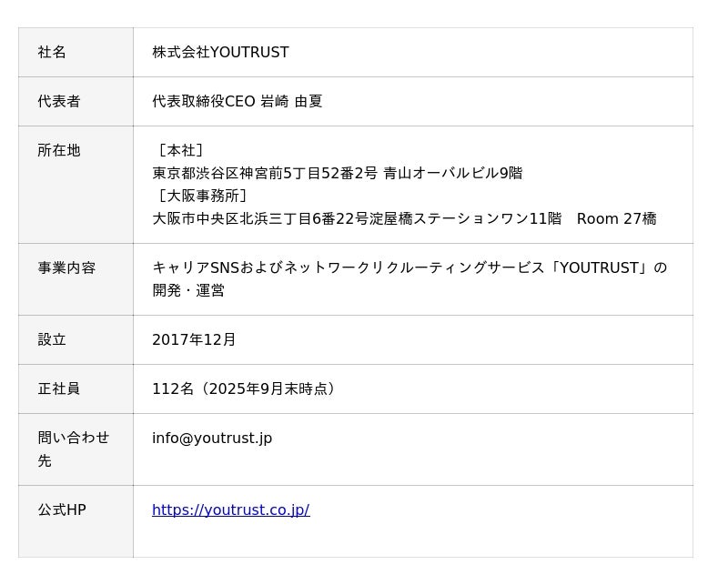
Task: Click the 東京都渋谷区神宮前 address line
Action: 337,173
